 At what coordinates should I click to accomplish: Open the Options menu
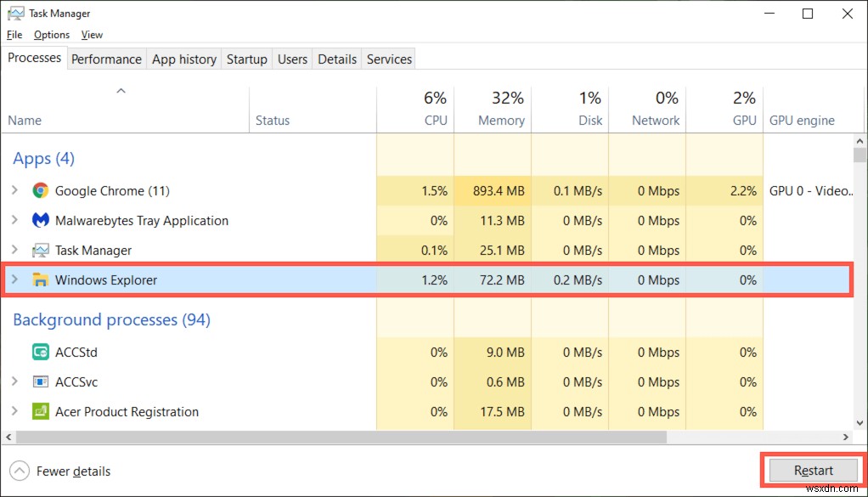(51, 34)
